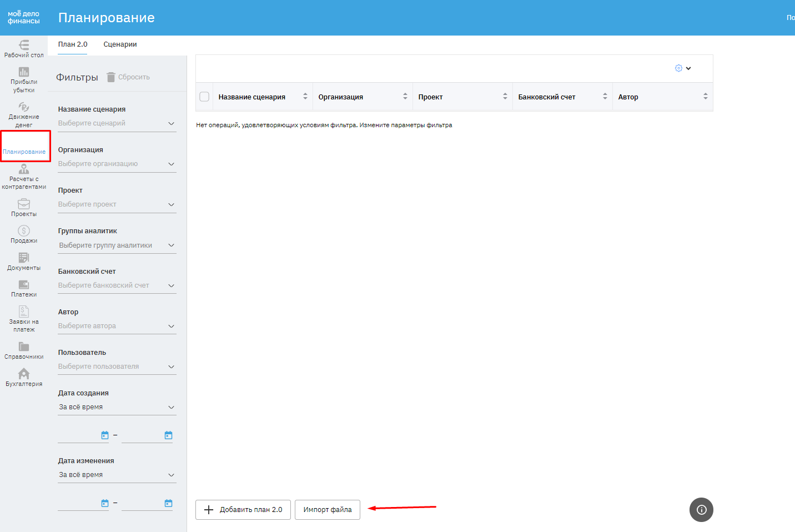Open the Рабочий стол sidebar section

[24, 49]
